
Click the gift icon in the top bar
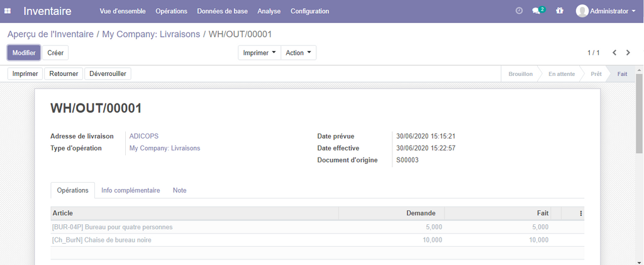pyautogui.click(x=560, y=11)
